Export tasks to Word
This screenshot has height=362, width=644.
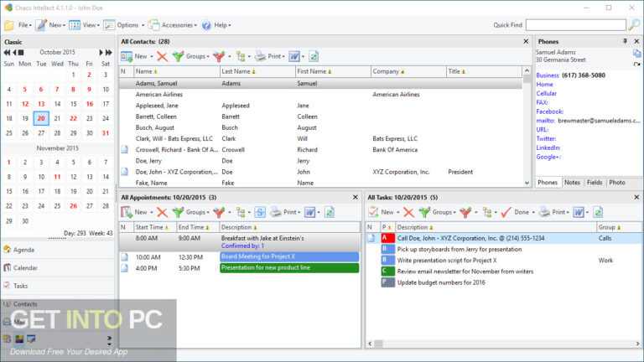coord(579,212)
